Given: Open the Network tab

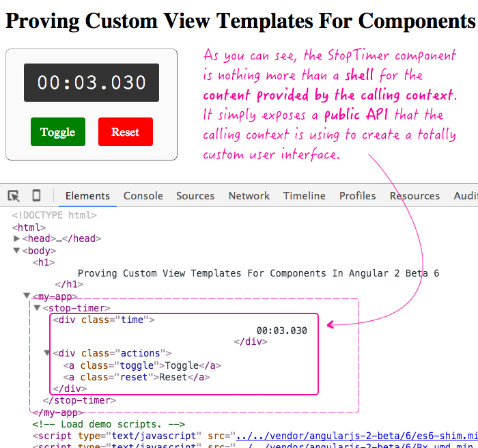Looking at the screenshot, I should click(x=249, y=196).
